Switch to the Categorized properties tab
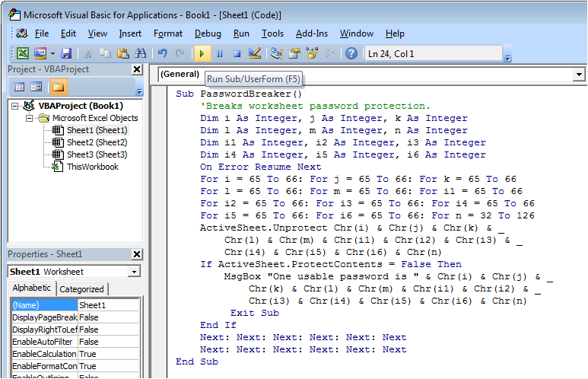This screenshot has height=379, width=588. (81, 289)
